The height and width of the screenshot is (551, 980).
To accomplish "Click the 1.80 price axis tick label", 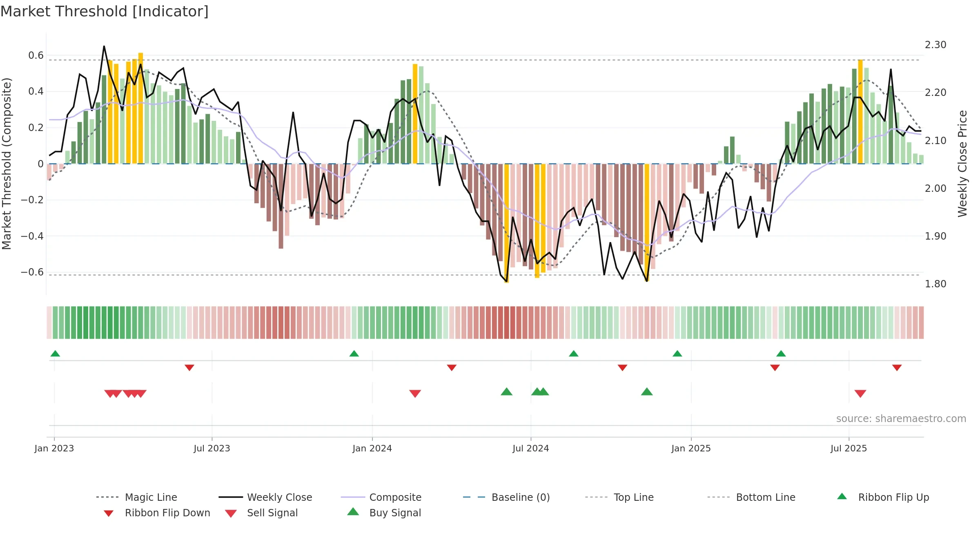I will [x=935, y=284].
